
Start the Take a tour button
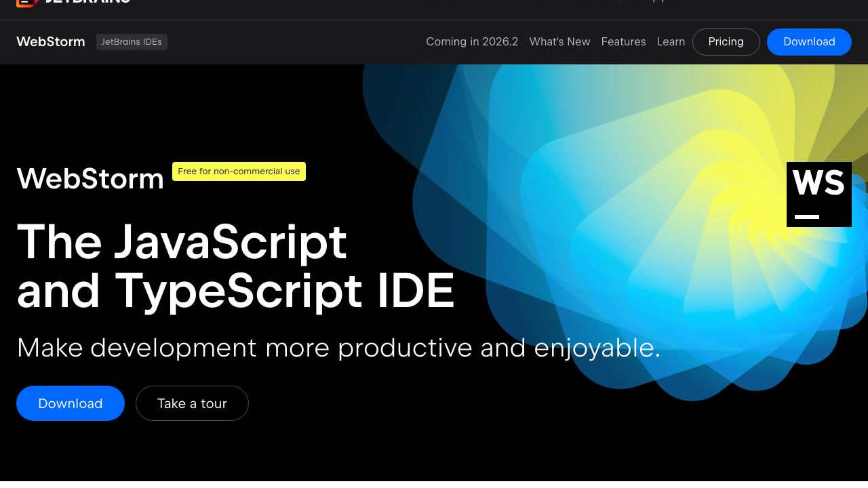point(192,403)
